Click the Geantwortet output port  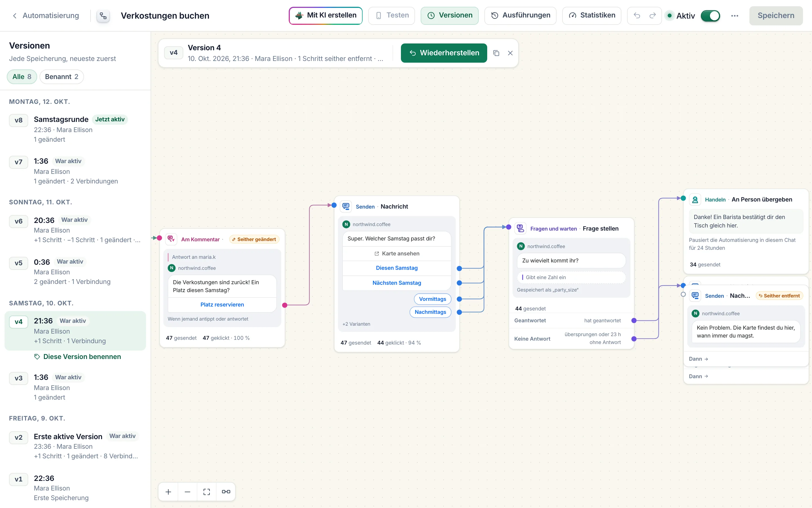[x=634, y=321]
